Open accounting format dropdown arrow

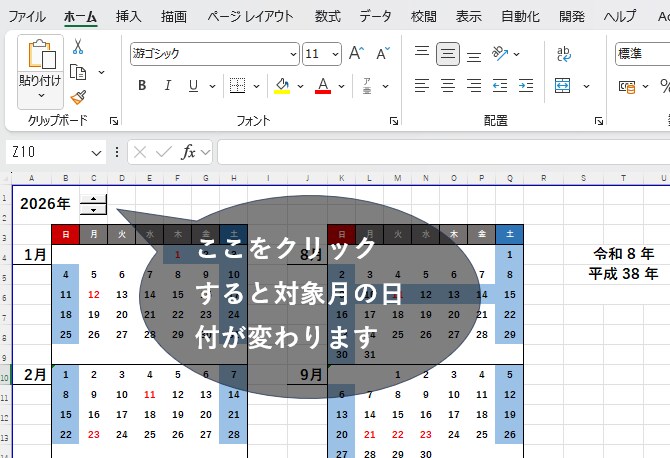645,86
